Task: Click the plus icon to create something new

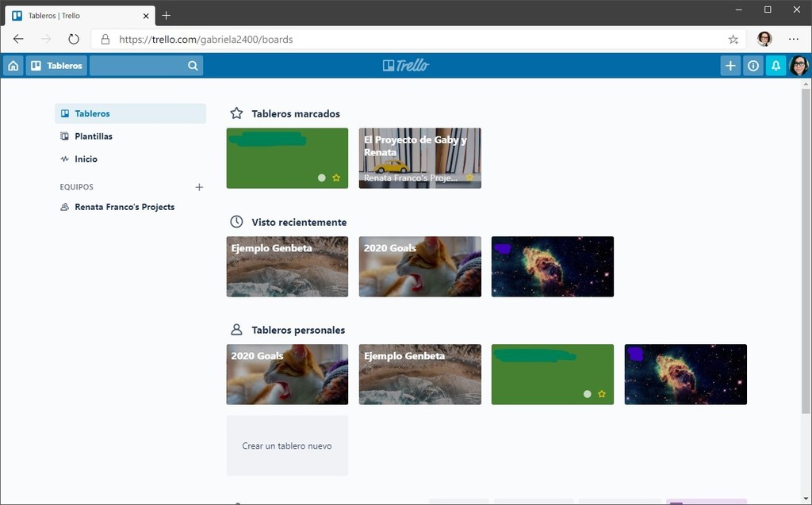Action: pos(730,65)
